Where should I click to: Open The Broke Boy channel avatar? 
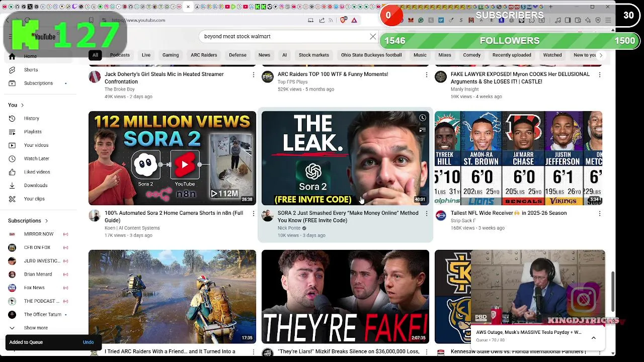click(95, 76)
